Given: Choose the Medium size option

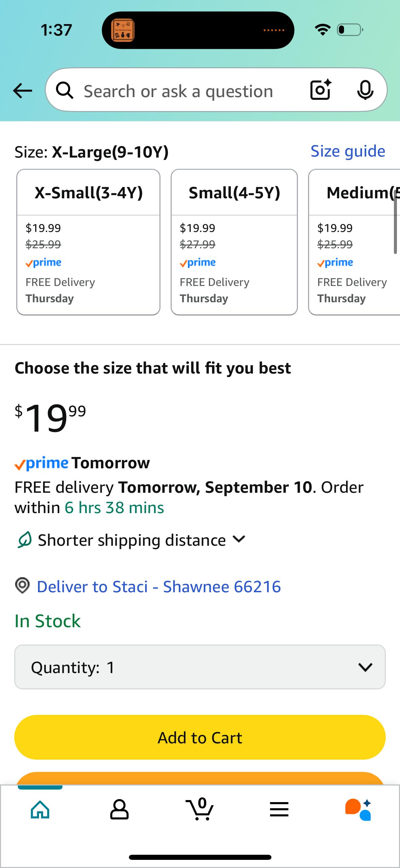Looking at the screenshot, I should 354,242.
